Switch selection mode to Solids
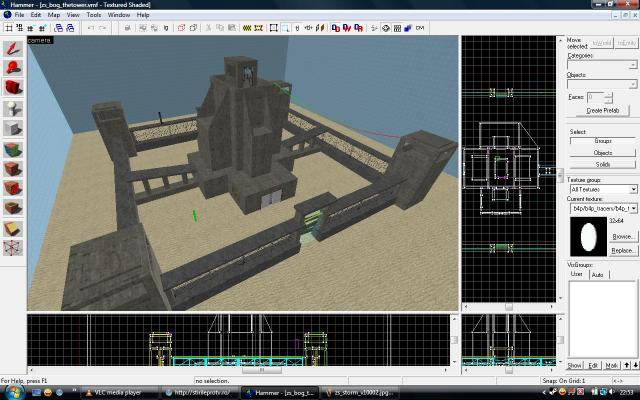 click(x=602, y=164)
